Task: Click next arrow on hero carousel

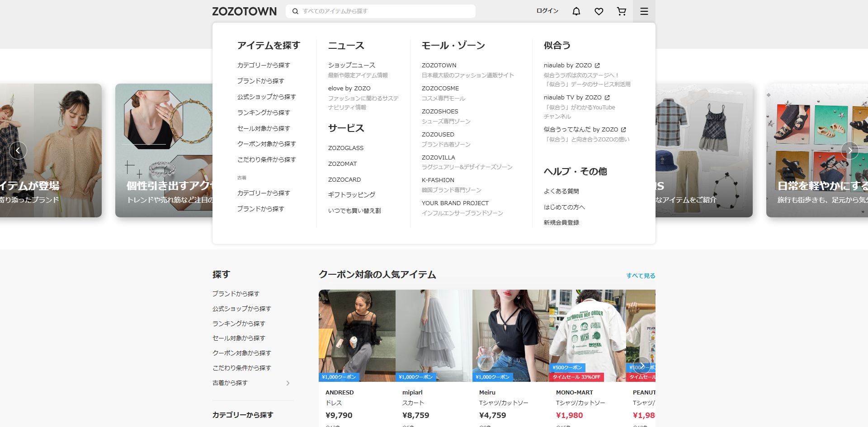Action: [x=850, y=150]
